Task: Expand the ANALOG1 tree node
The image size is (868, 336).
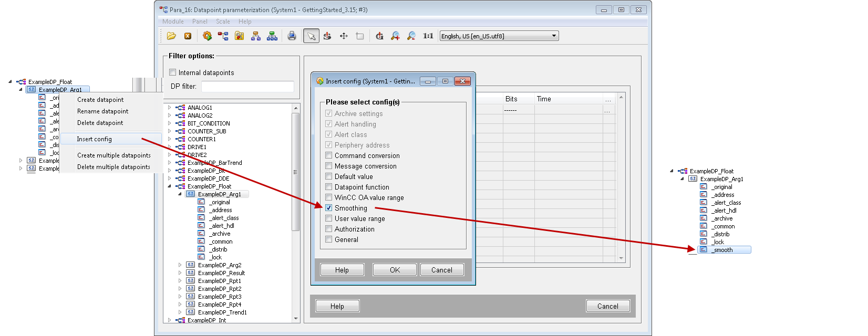Action: [x=170, y=108]
